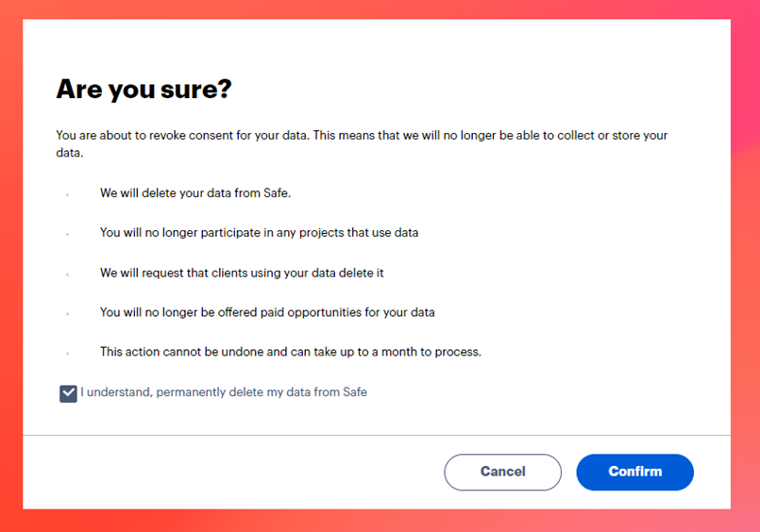
Task: Select the "We will delete your data from Safe" line
Action: (x=195, y=193)
